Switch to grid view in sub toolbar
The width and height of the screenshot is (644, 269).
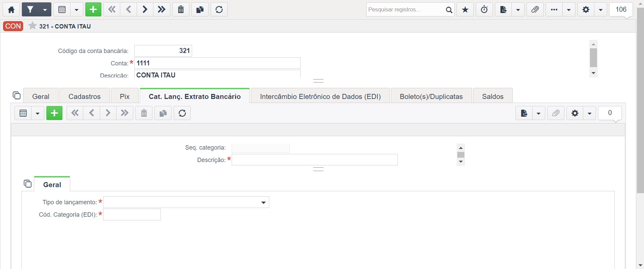pos(23,113)
